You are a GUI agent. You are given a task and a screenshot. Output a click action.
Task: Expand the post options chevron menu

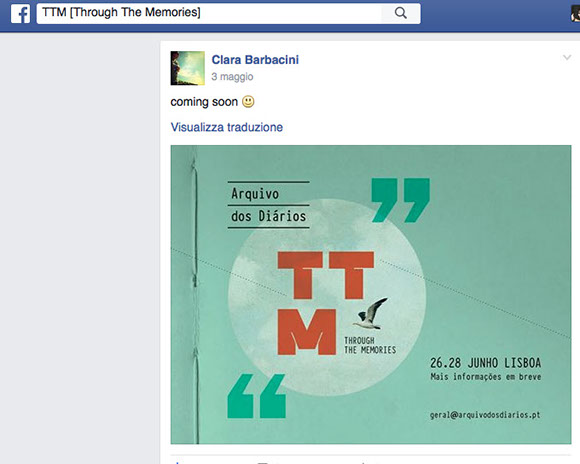coord(567,57)
